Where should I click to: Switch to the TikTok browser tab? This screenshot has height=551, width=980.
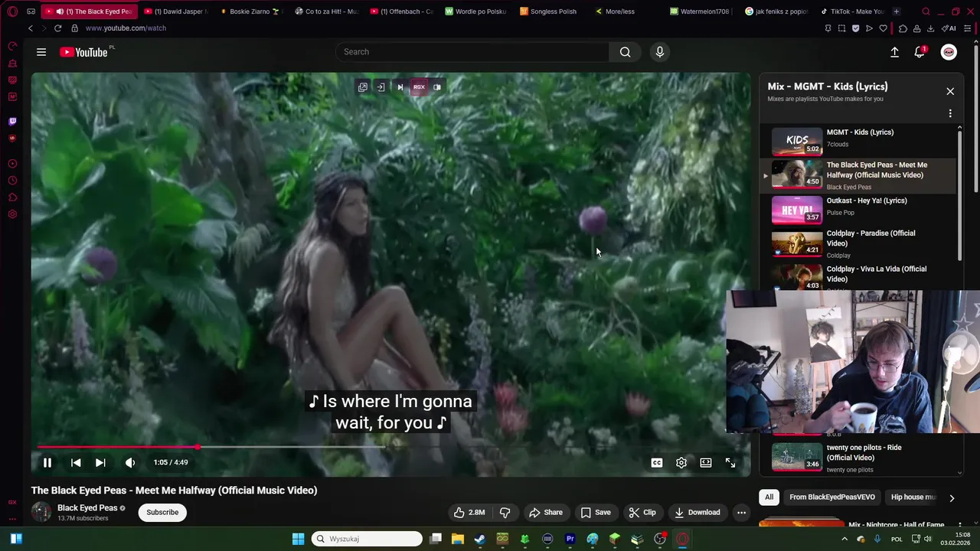[851, 11]
